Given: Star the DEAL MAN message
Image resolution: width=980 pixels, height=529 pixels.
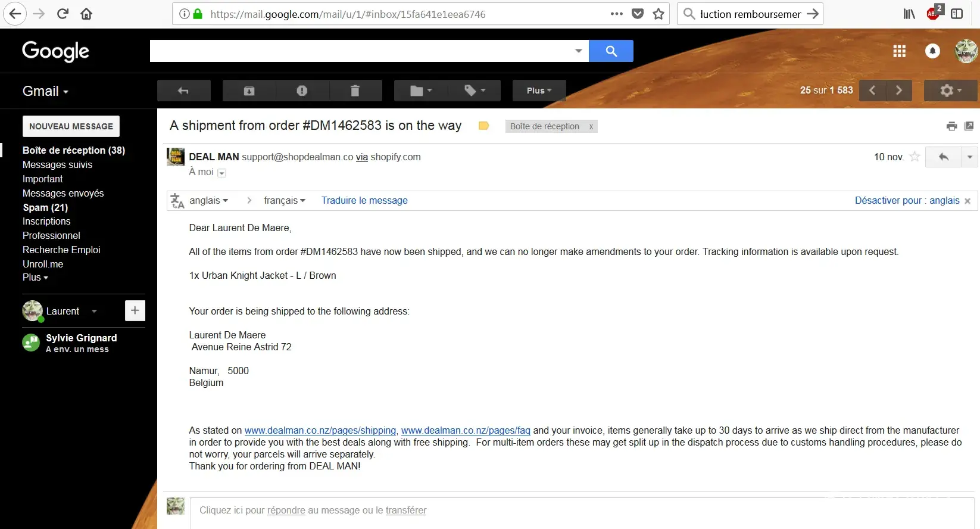Looking at the screenshot, I should (915, 157).
